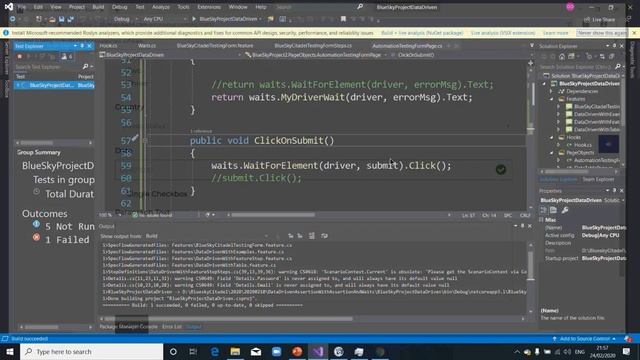Switch to the BlueSkyCitadelTestingForm.feature tab
640x360 pixels.
pos(215,46)
